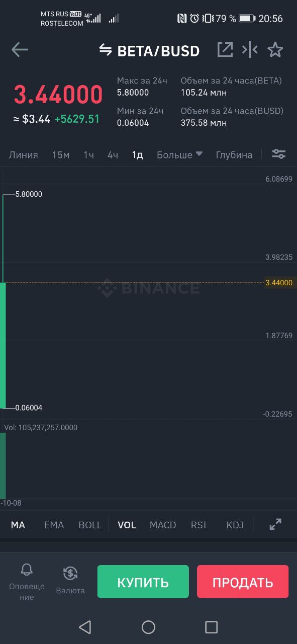Switch to the Глубина depth tab
This screenshot has width=297, height=644.
[234, 154]
